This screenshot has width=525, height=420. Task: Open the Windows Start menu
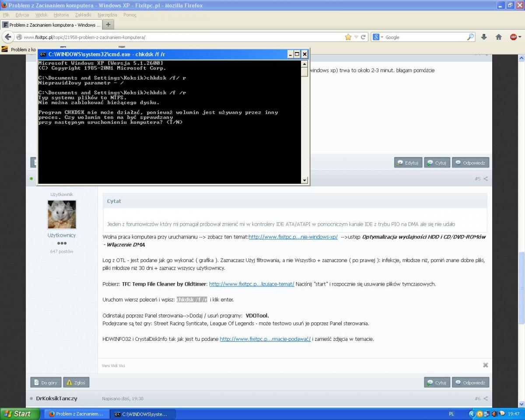coord(20,413)
